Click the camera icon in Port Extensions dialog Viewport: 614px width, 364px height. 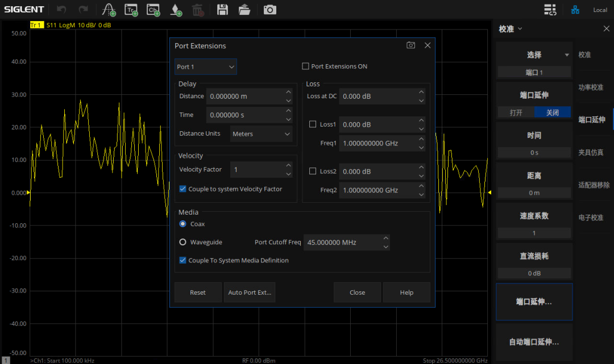coord(411,45)
